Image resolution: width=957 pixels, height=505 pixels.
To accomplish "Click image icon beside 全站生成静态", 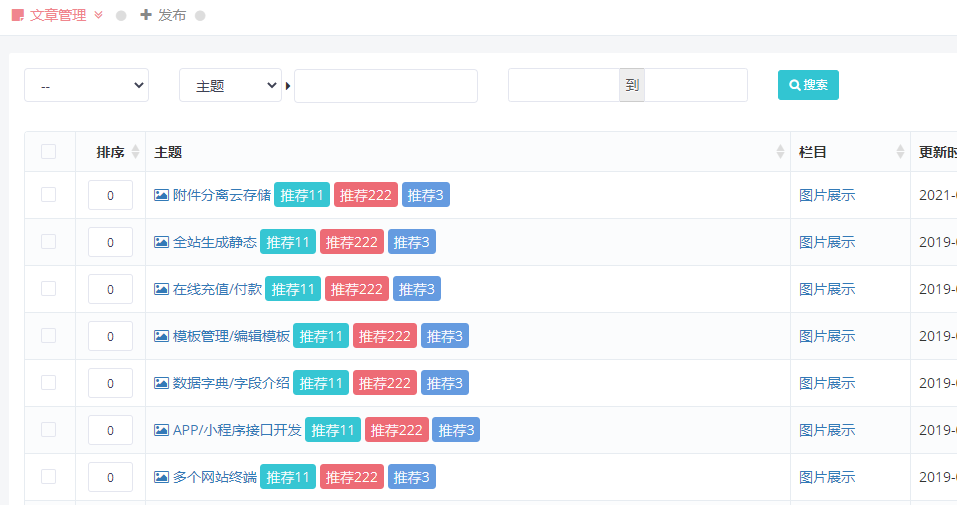I will pos(161,242).
